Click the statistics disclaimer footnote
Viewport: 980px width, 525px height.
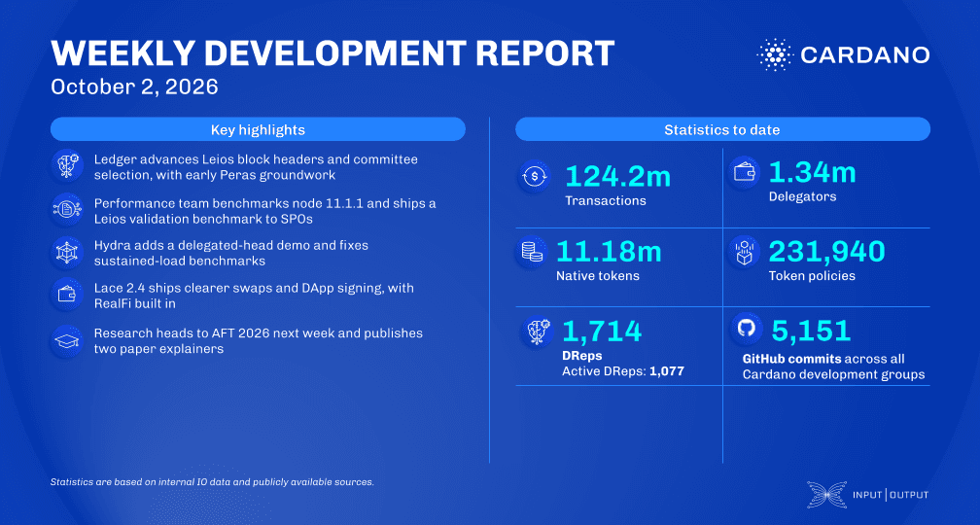point(213,482)
